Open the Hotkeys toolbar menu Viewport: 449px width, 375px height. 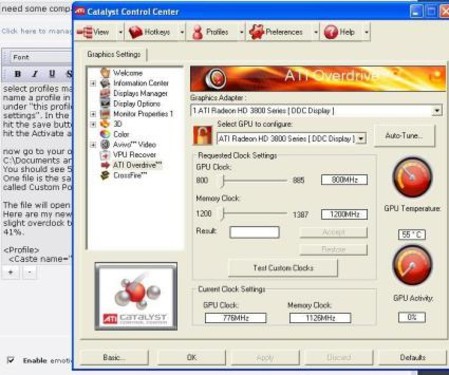pyautogui.click(x=153, y=32)
